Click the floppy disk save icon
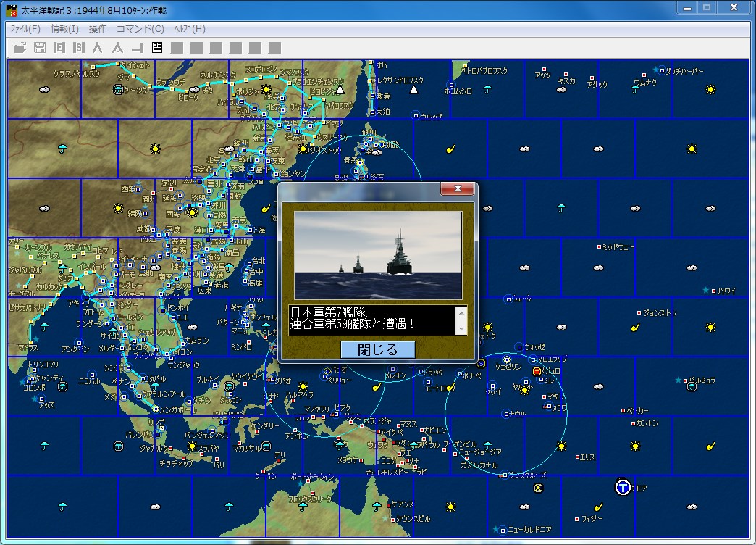The image size is (756, 545). click(40, 47)
